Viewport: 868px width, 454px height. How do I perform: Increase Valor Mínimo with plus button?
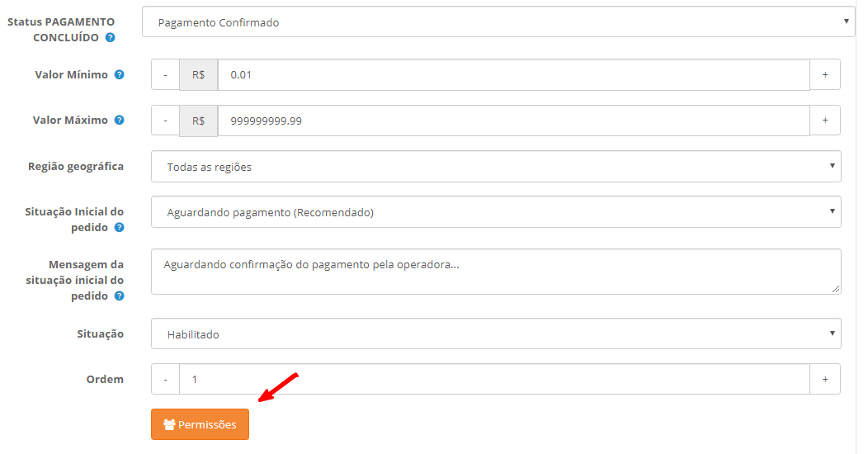coord(825,75)
